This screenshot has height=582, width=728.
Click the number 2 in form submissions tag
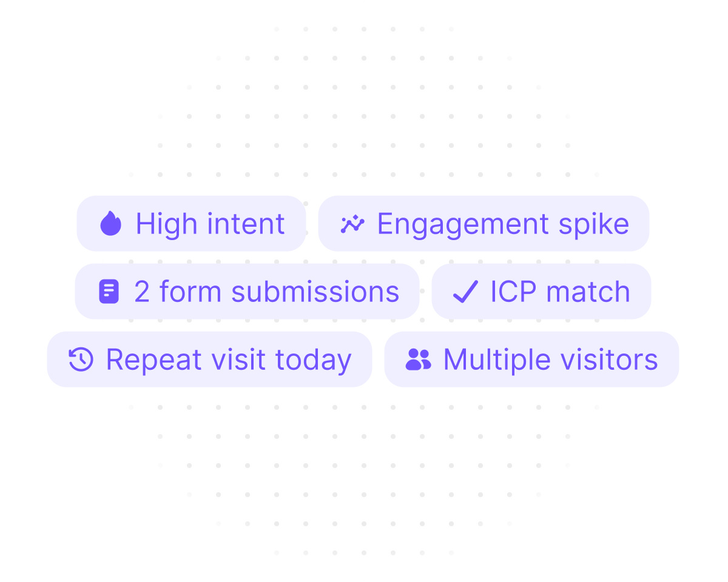[x=142, y=292]
